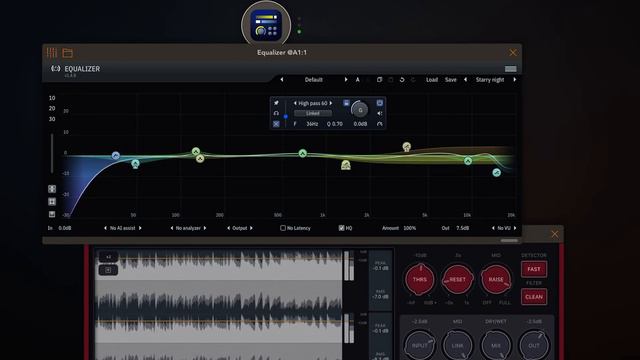
Task: Toggle the Linked button in band panel
Action: coord(313,113)
